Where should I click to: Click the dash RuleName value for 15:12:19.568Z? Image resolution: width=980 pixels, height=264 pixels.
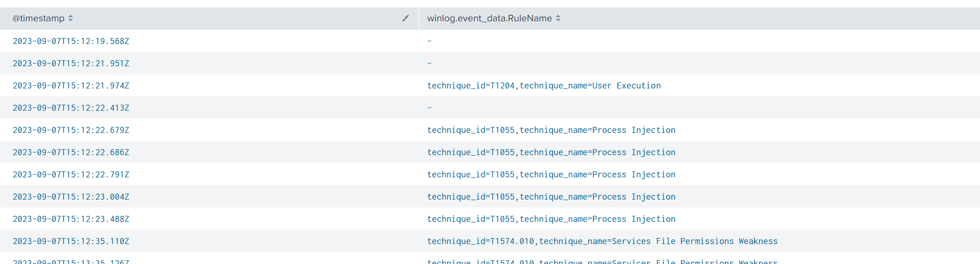click(x=430, y=41)
